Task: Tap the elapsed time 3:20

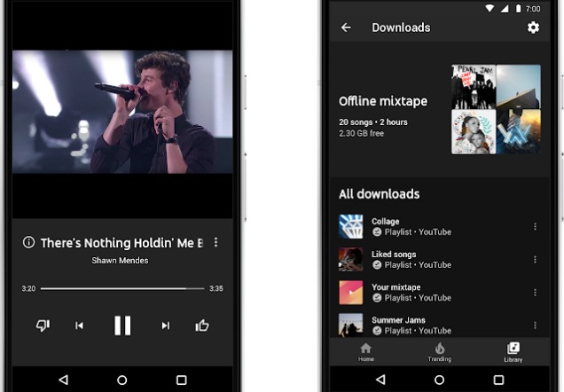Action: (28, 288)
